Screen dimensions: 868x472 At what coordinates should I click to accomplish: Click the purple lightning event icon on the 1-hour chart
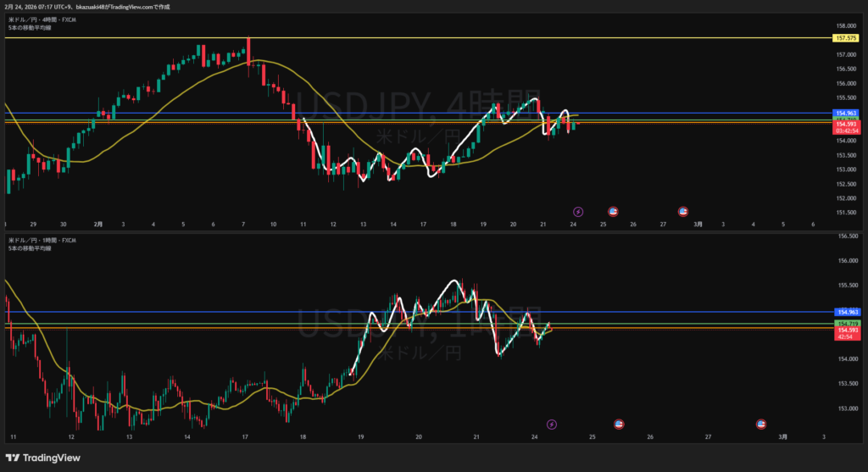point(552,424)
